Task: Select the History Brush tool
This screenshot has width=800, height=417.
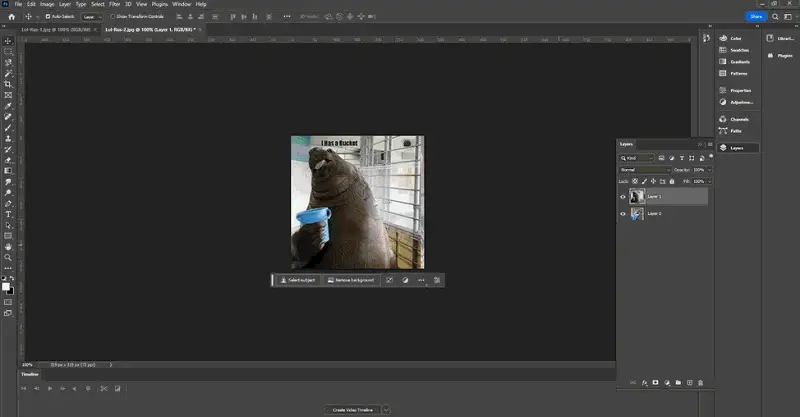Action: tap(8, 149)
